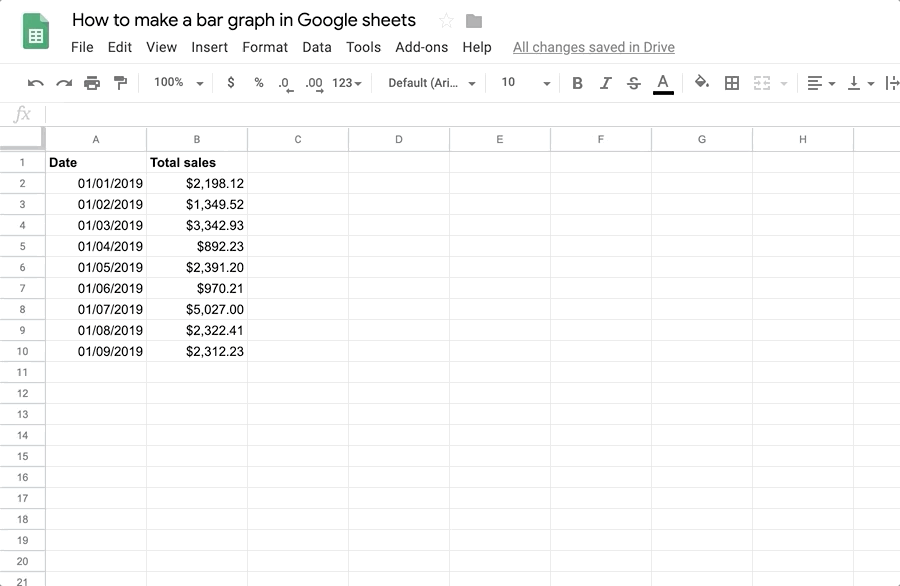The width and height of the screenshot is (900, 586).
Task: Open the font size 10 dropdown
Action: click(x=526, y=83)
